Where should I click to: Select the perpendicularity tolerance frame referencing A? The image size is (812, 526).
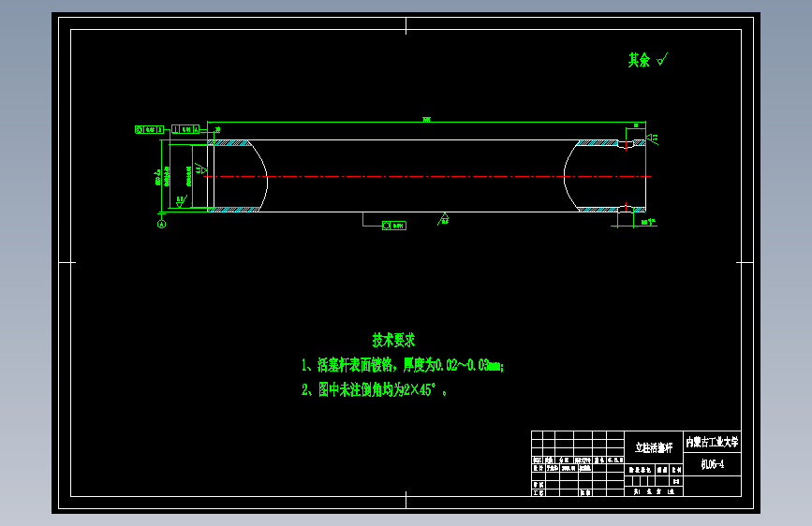(185, 129)
